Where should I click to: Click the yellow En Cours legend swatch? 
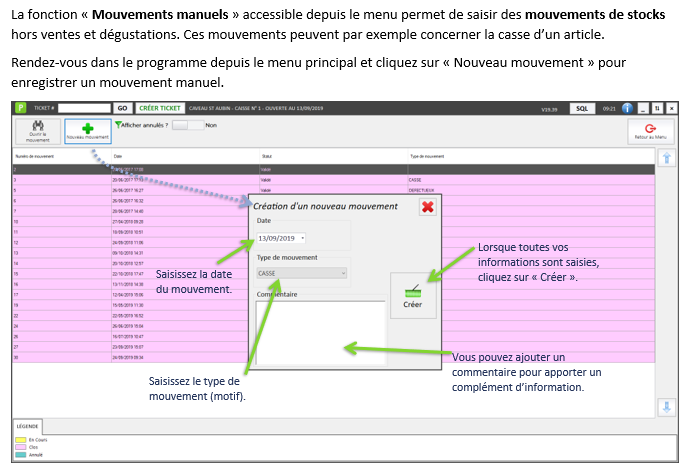tap(19, 439)
